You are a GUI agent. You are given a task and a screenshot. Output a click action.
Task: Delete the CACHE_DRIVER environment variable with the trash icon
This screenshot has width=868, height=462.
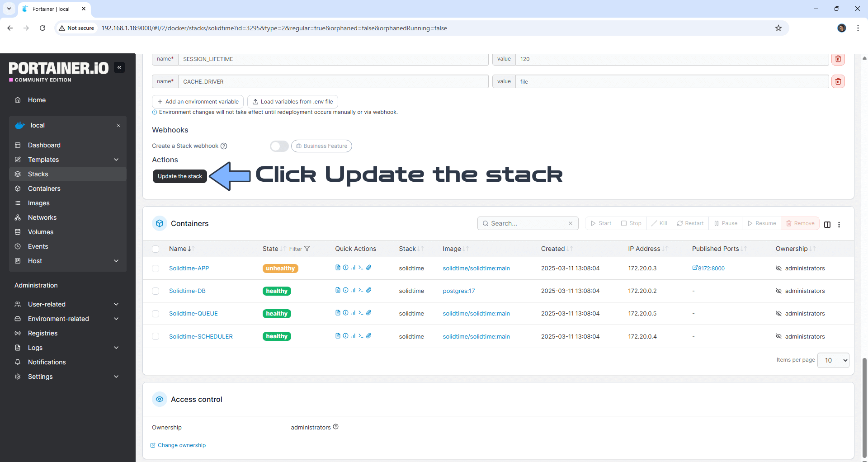tap(838, 81)
